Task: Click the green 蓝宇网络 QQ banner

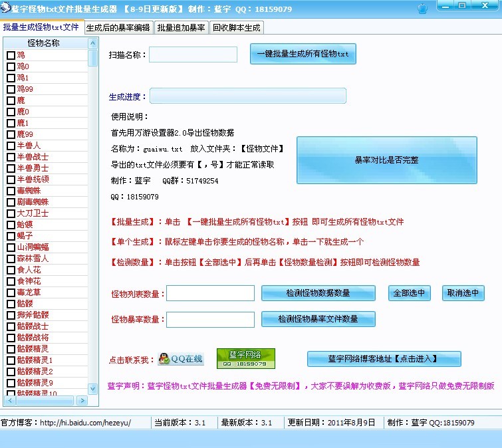Action: click(x=245, y=358)
